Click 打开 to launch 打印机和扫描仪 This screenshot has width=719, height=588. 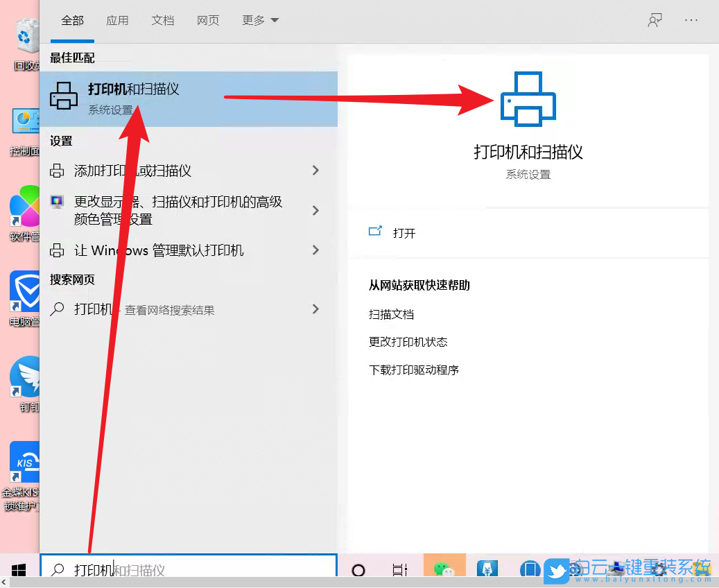tap(404, 234)
